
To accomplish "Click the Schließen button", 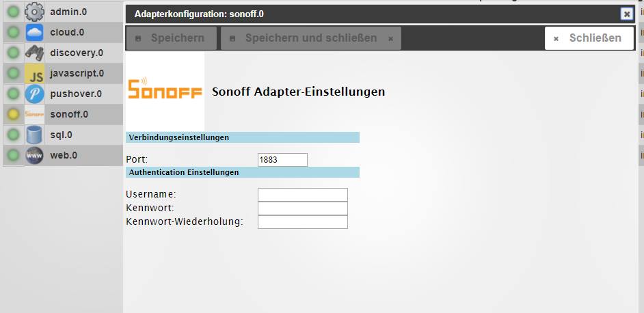I will 589,38.
